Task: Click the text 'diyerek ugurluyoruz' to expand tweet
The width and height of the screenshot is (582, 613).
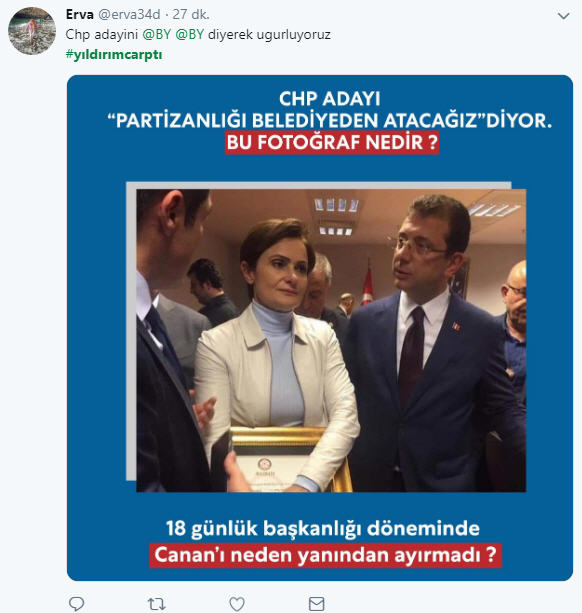Action: click(269, 34)
